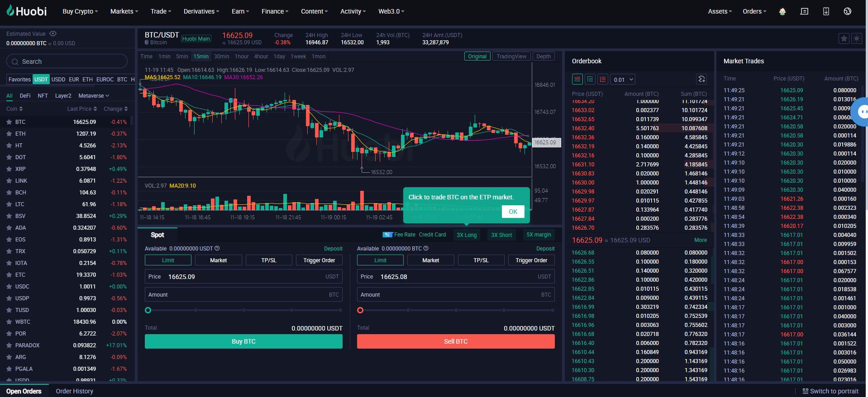Viewport: 868px width, 397px height.
Task: Select Trigger Order type for selling
Action: pyautogui.click(x=531, y=260)
